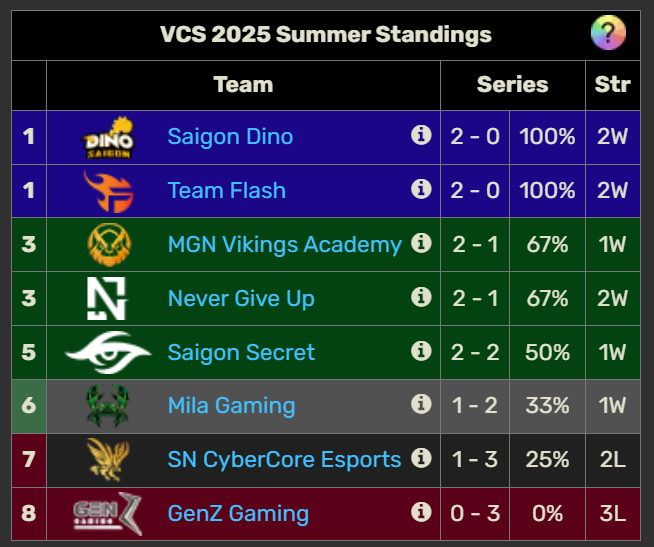Show info popup for MGN Vikings Academy
654x547 pixels.
point(421,243)
